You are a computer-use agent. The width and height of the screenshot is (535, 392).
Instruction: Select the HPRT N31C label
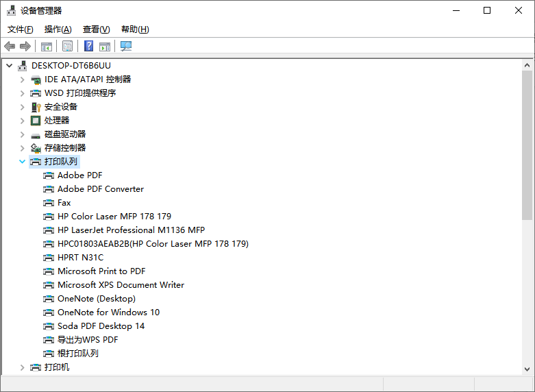tap(81, 258)
